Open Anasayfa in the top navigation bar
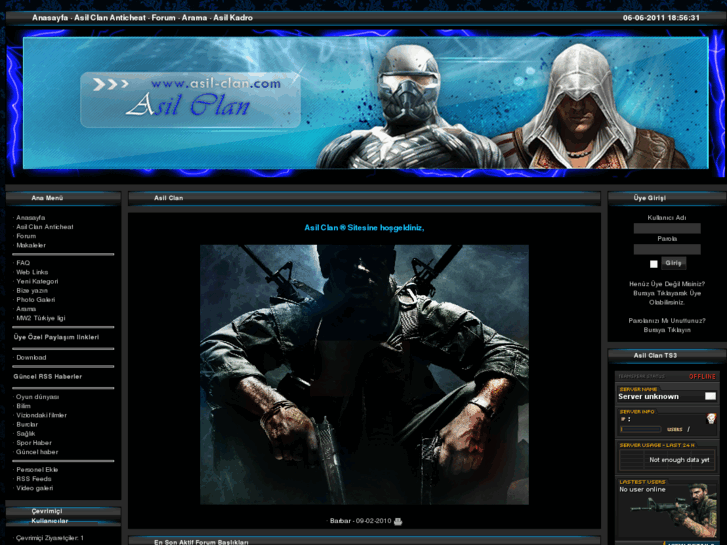The image size is (727, 545). click(x=50, y=18)
